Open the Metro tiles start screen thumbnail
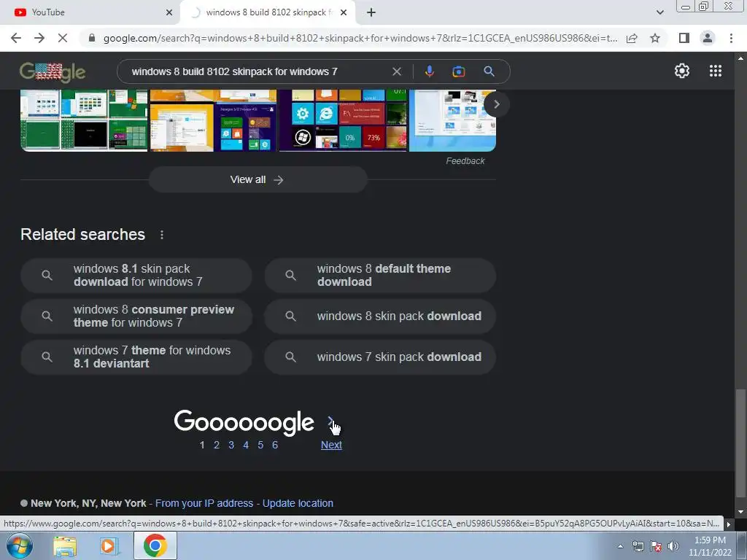 [343, 120]
